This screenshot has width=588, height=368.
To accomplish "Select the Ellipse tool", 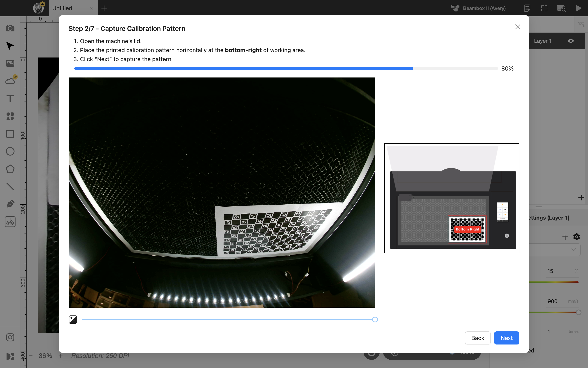I will click(x=10, y=151).
